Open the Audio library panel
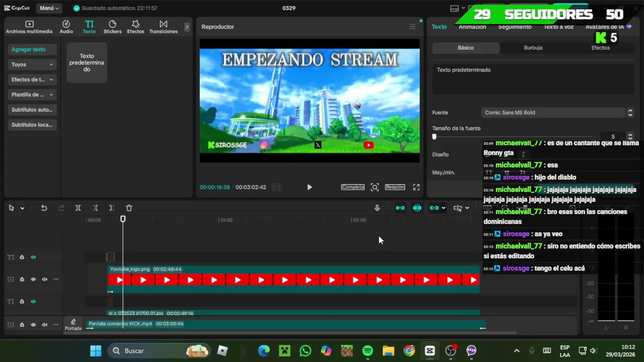 coord(66,27)
